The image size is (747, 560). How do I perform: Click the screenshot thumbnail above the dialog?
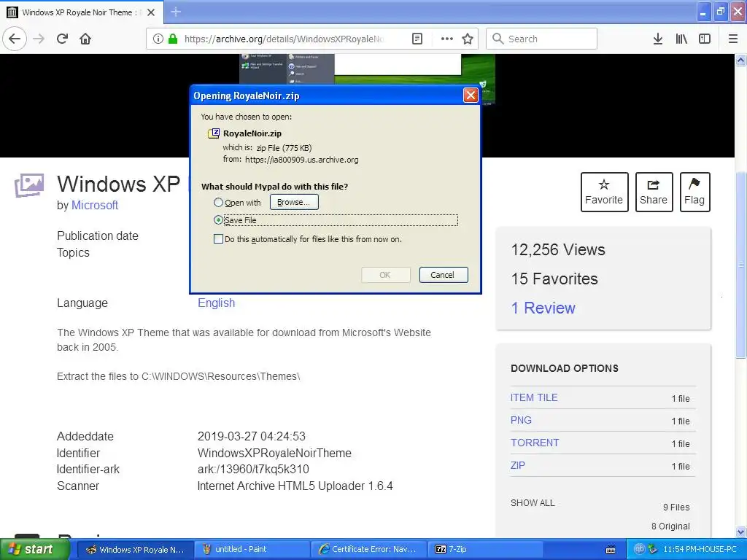(367, 69)
